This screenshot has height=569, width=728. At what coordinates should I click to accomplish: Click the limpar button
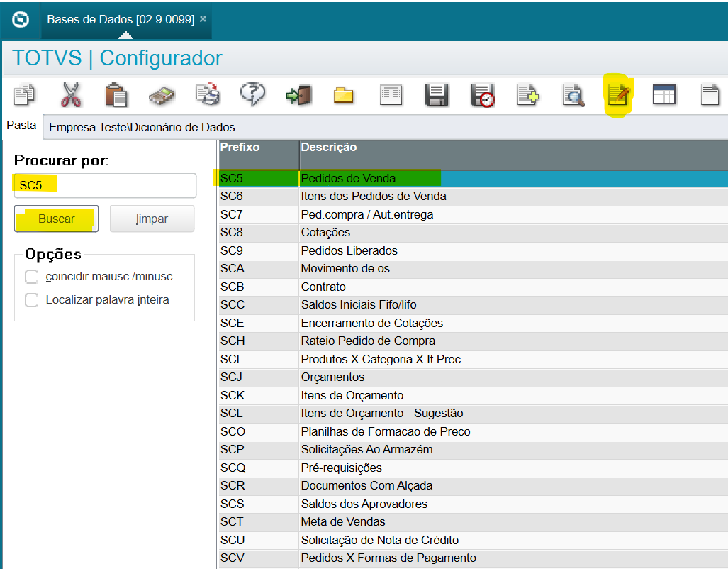point(152,219)
